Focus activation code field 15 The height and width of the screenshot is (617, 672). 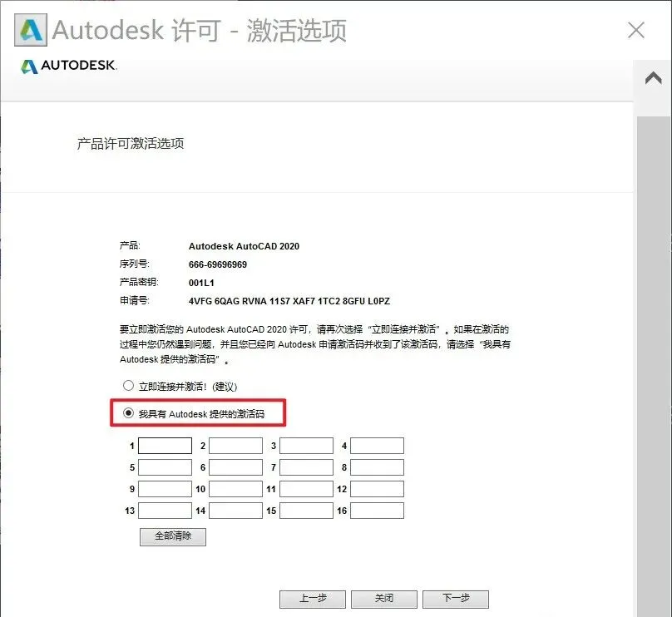click(306, 511)
